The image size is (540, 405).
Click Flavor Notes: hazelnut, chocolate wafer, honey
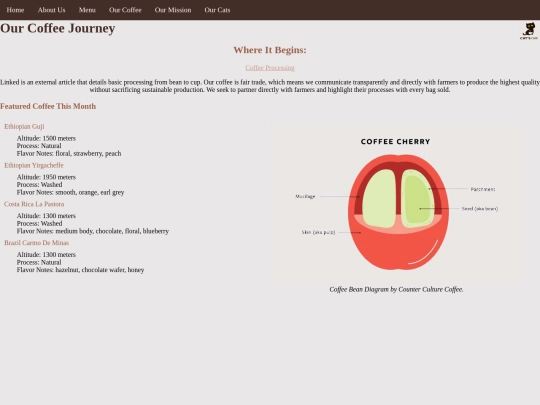tap(80, 270)
